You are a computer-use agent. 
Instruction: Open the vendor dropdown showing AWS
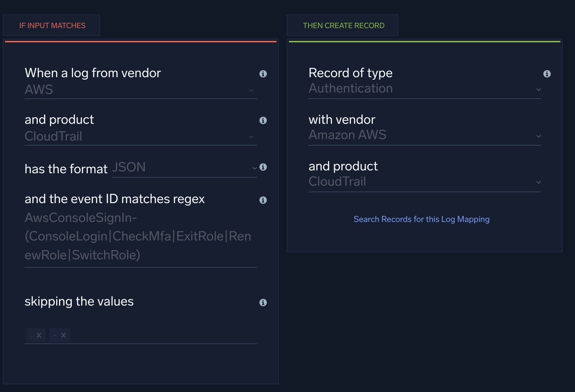252,90
